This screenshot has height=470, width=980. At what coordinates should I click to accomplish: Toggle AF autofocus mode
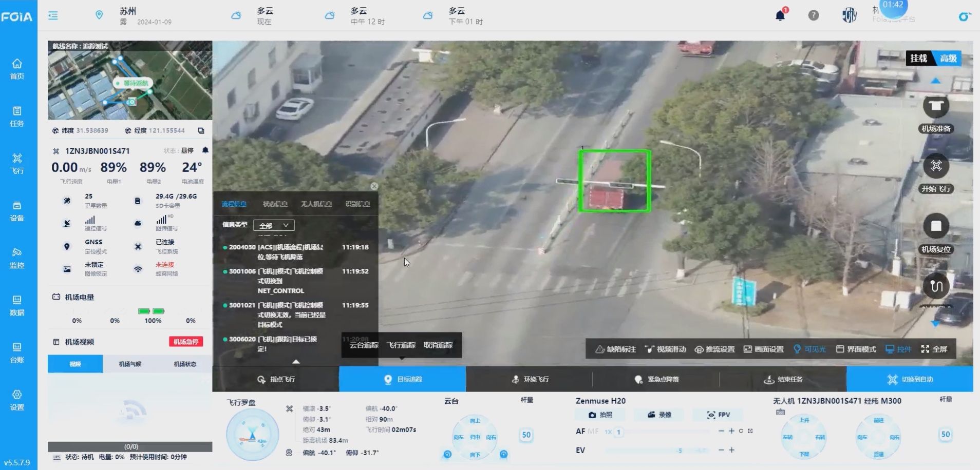(x=580, y=432)
